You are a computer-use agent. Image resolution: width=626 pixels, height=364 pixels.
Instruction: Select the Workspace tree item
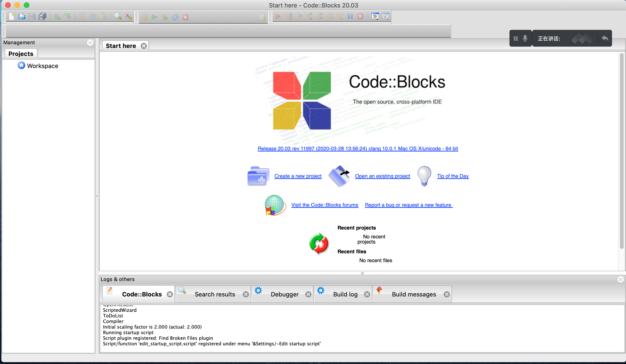42,66
